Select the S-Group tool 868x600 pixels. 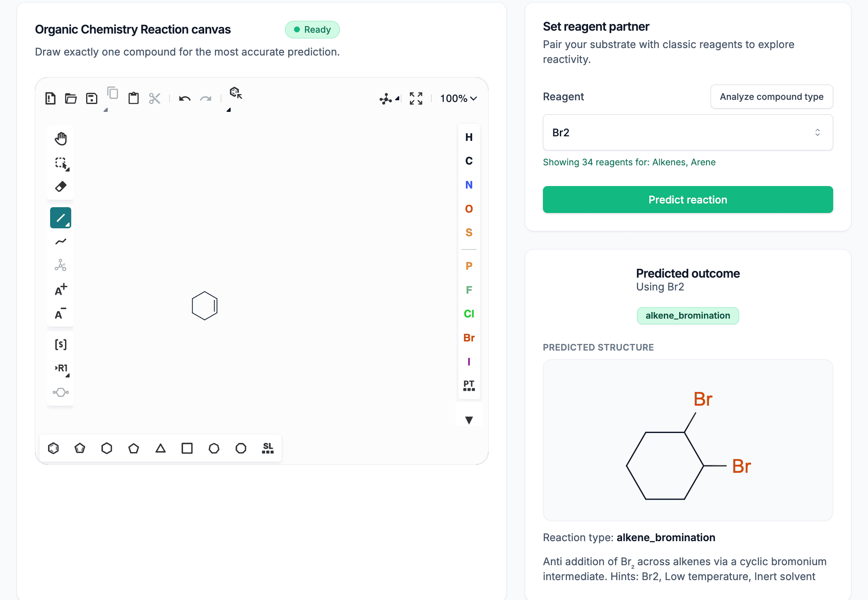coord(60,344)
